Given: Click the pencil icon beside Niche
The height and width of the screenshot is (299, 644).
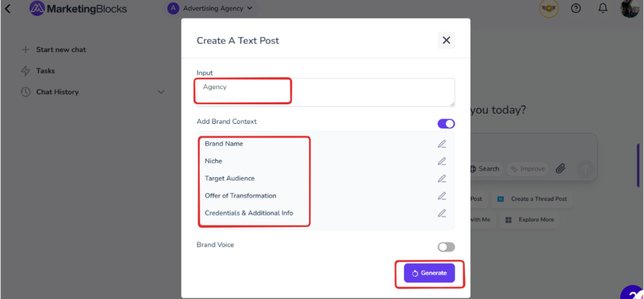Looking at the screenshot, I should click(442, 161).
